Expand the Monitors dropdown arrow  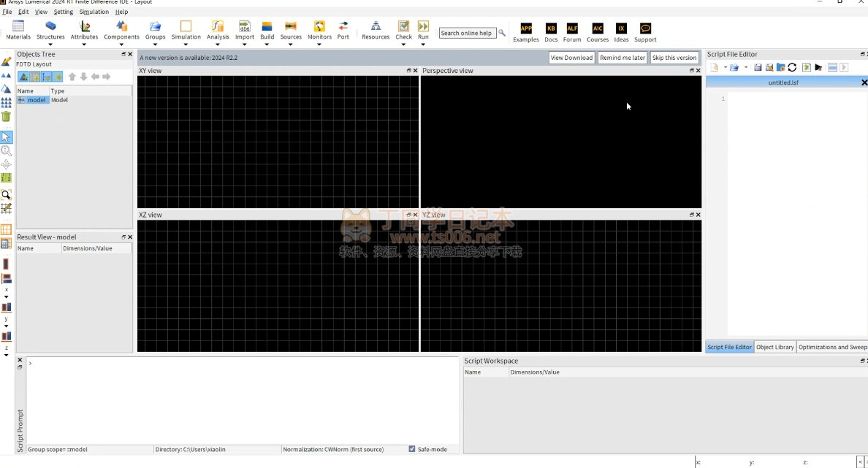(319, 45)
